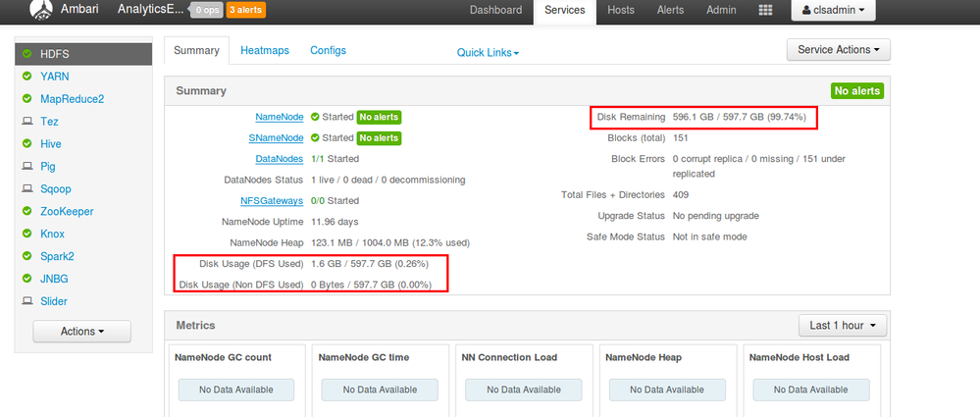980x417 pixels.
Task: Click the NameNode Heap metrics widget
Action: click(x=667, y=380)
